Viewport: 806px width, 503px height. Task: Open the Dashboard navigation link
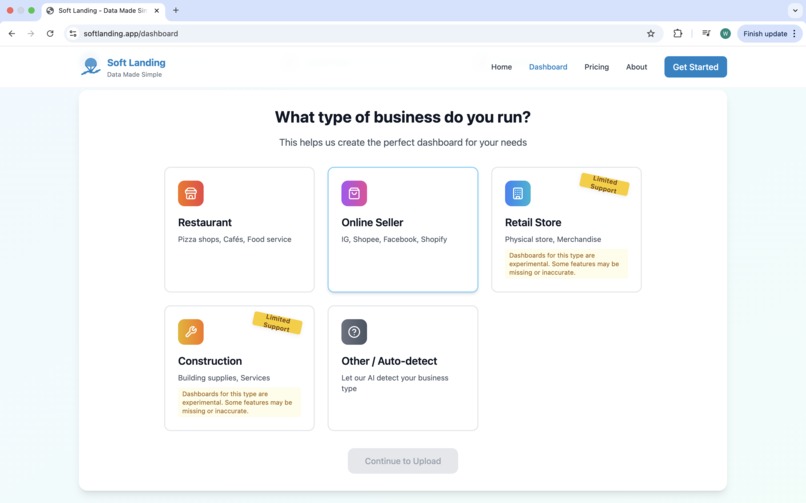point(548,67)
